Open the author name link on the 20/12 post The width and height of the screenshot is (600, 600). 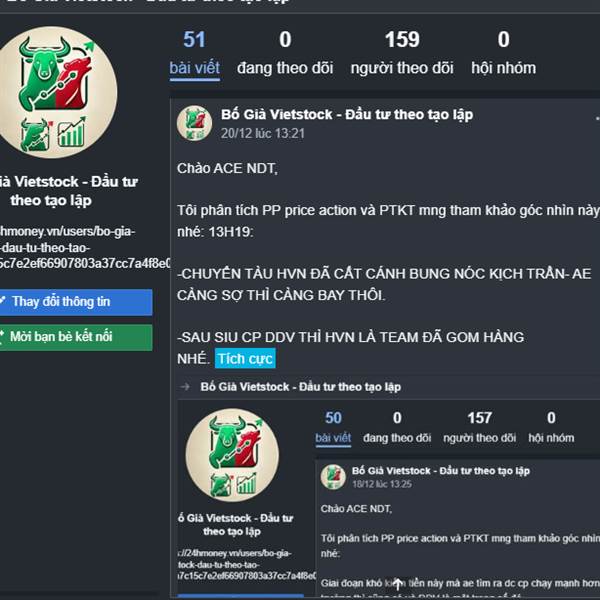click(x=347, y=114)
